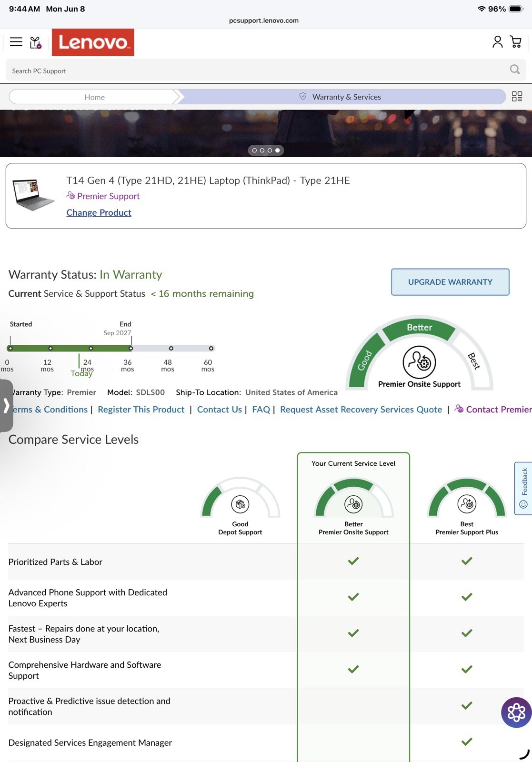Click the Wi-Fi status icon
This screenshot has height=762, width=532.
(481, 9)
